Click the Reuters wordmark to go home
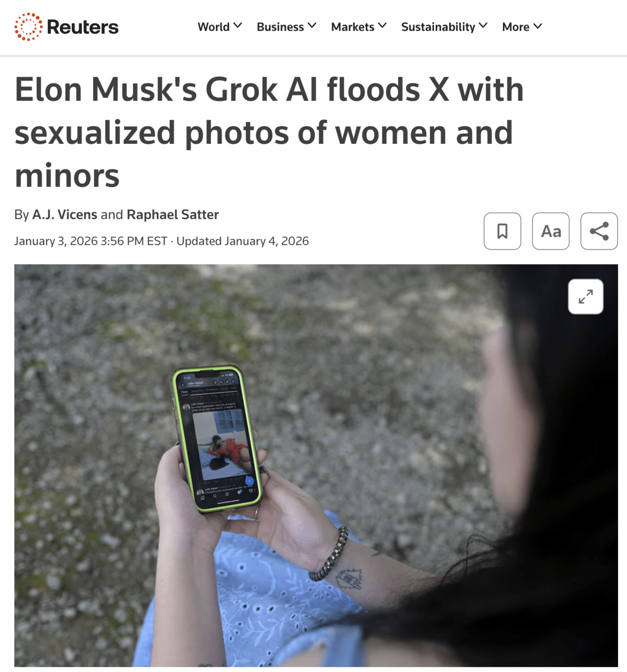This screenshot has height=672, width=627. coord(83,27)
